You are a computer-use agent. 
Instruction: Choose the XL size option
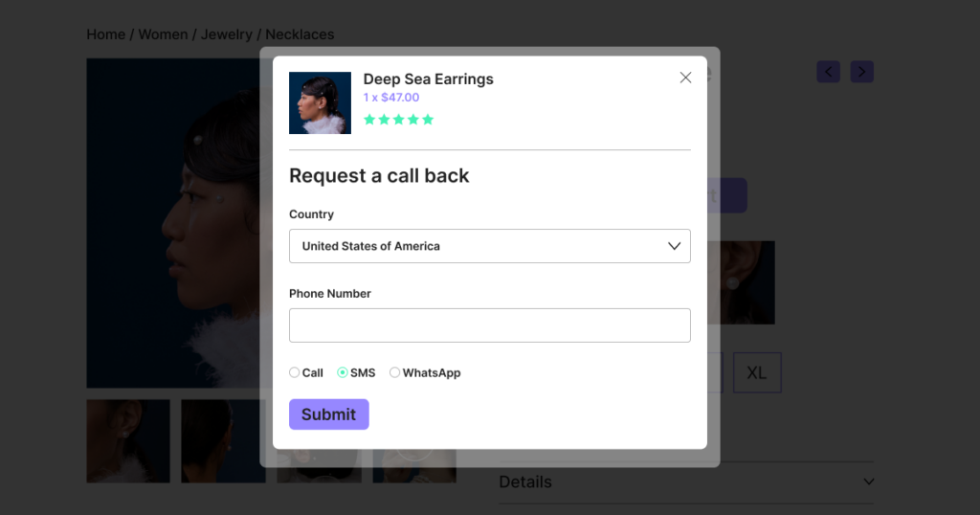(757, 373)
